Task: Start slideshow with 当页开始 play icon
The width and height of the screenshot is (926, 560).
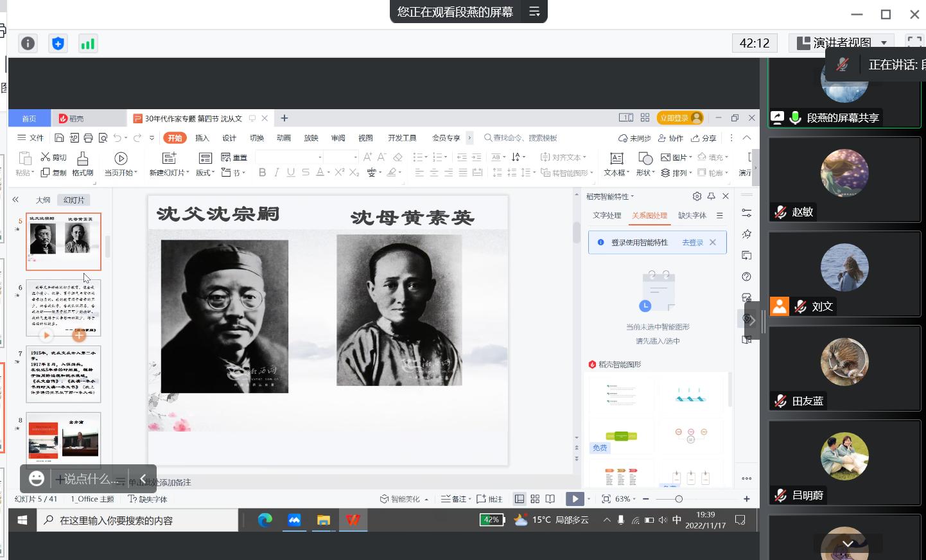Action: coord(121,159)
